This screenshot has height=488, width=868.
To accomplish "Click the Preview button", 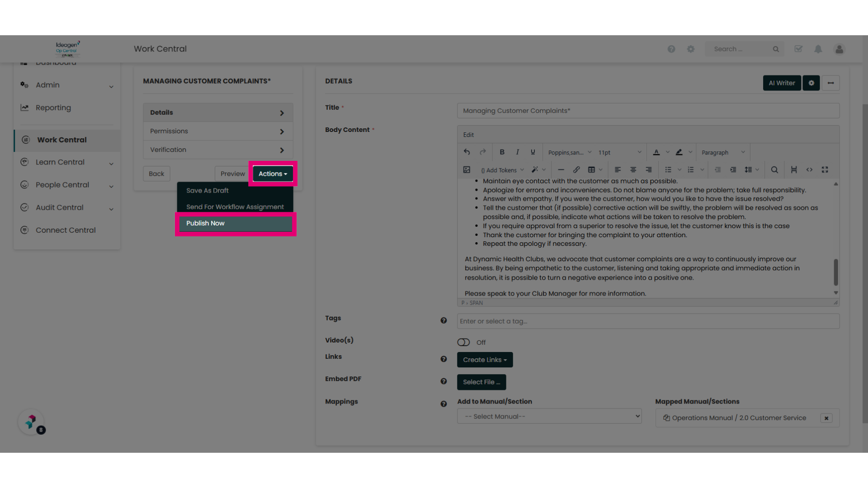I will click(233, 174).
